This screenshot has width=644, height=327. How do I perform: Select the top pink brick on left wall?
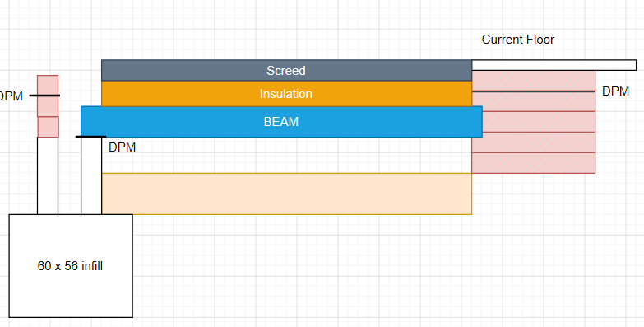[x=48, y=96]
